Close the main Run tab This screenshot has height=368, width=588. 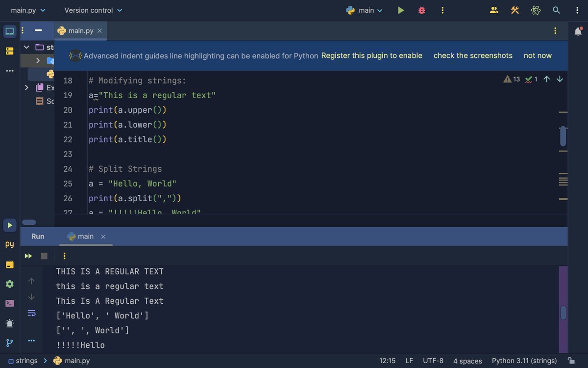tap(103, 237)
